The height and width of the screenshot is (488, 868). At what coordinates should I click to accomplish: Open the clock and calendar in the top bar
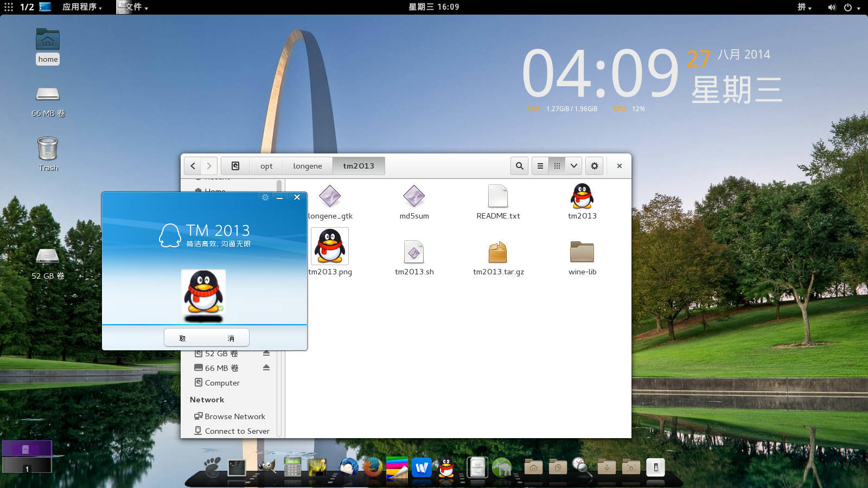[434, 7]
